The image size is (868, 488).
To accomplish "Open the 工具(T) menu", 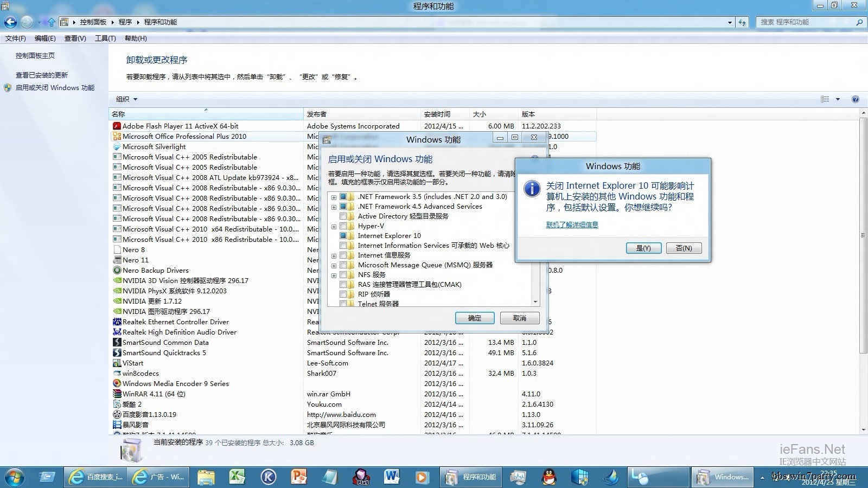I will click(x=105, y=38).
